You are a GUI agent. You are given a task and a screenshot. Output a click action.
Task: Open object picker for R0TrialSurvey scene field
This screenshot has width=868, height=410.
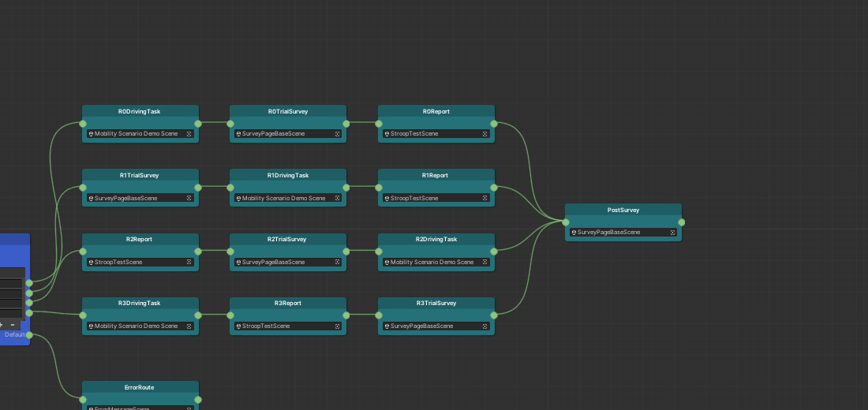coord(337,134)
